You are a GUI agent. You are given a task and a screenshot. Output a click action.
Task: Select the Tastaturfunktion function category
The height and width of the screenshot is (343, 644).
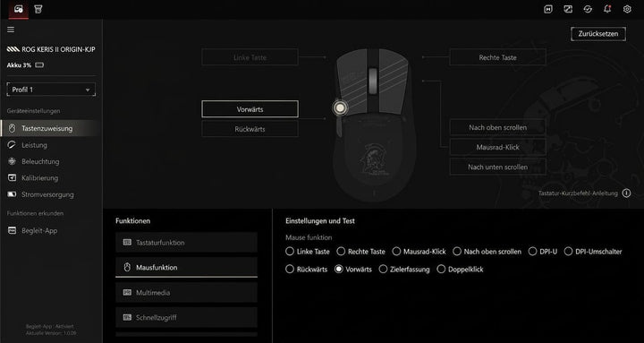click(186, 242)
